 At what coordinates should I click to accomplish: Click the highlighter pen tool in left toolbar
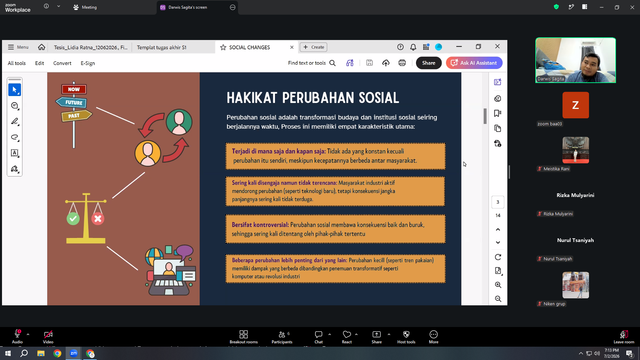pyautogui.click(x=15, y=122)
